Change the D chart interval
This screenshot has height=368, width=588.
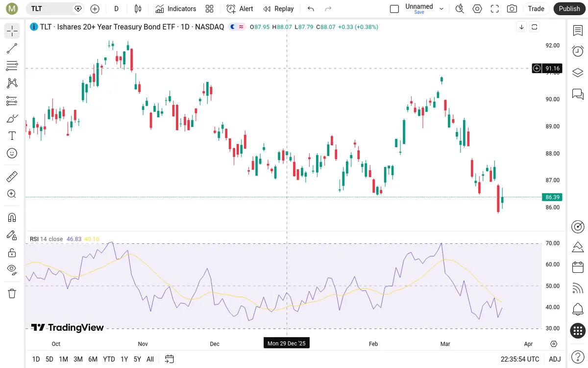(116, 9)
